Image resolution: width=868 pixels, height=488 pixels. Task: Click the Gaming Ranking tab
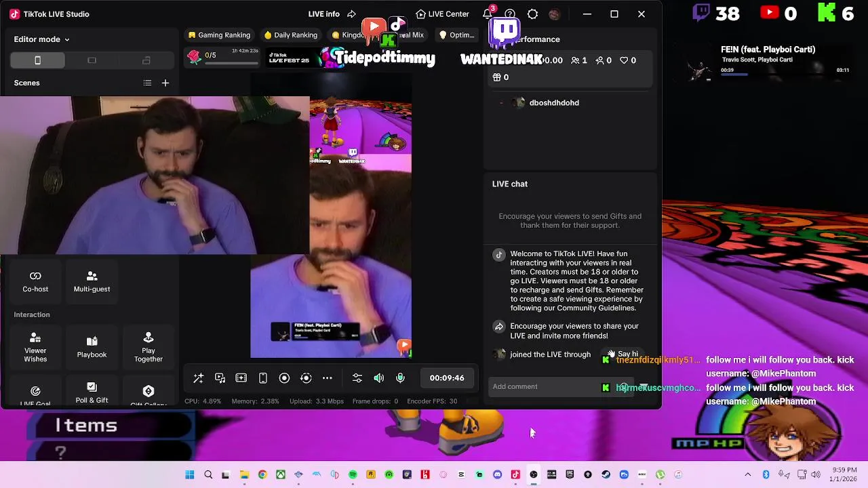pyautogui.click(x=220, y=35)
